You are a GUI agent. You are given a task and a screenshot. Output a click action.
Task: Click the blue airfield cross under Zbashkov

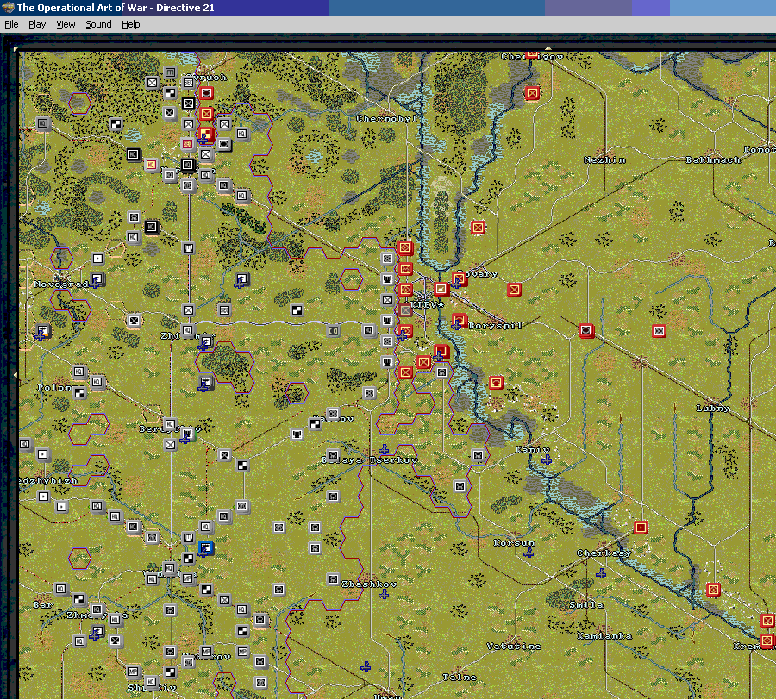coord(384,594)
